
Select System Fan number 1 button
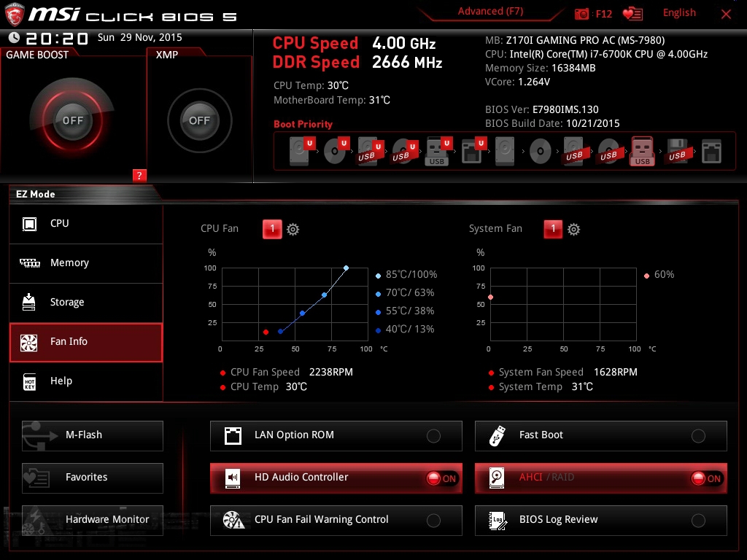click(x=553, y=229)
